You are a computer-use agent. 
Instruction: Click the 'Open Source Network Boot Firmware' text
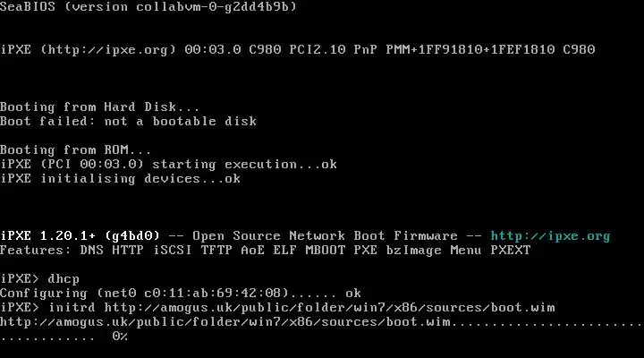(x=325, y=236)
